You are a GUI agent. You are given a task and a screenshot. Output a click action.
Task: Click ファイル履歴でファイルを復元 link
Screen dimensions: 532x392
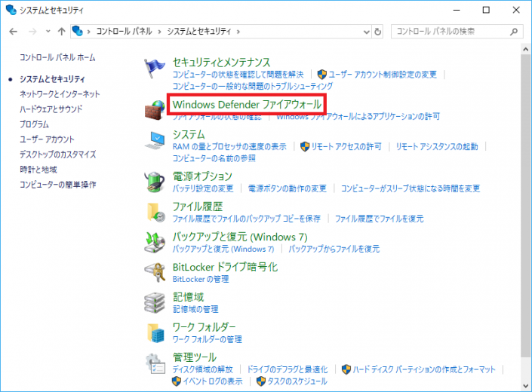click(380, 219)
